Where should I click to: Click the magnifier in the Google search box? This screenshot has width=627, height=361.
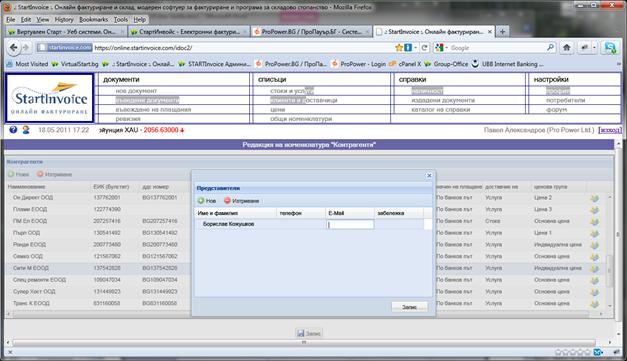pos(550,48)
